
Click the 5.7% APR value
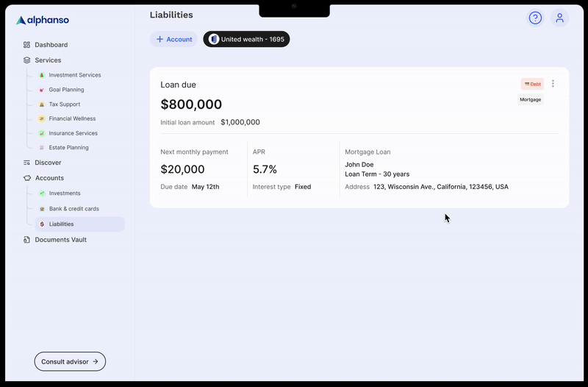265,169
